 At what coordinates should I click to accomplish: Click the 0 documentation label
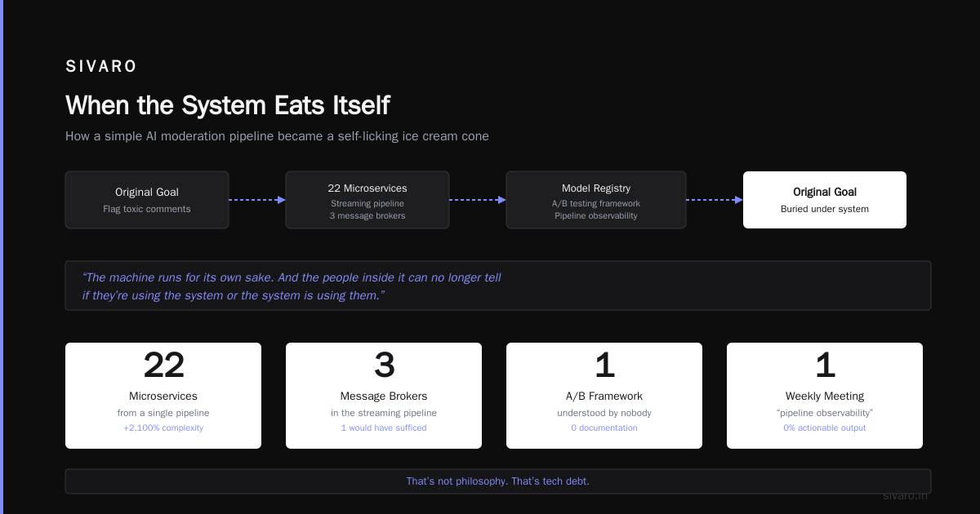(x=604, y=428)
